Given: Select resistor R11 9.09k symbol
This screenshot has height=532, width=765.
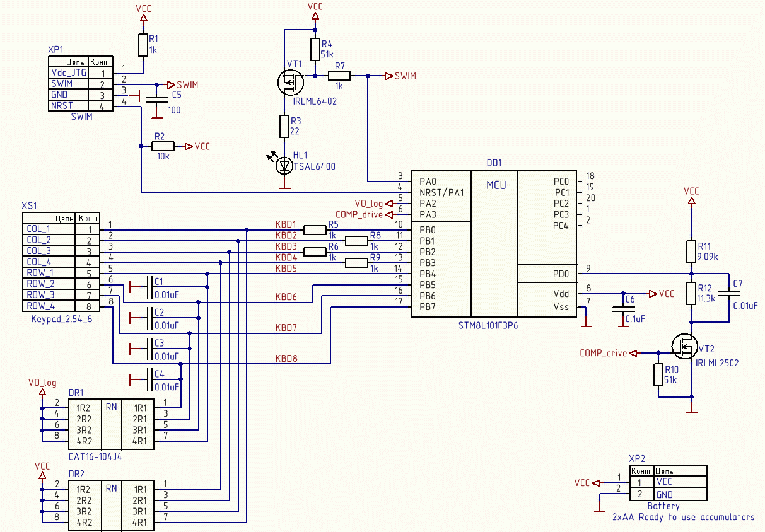Looking at the screenshot, I should (691, 252).
